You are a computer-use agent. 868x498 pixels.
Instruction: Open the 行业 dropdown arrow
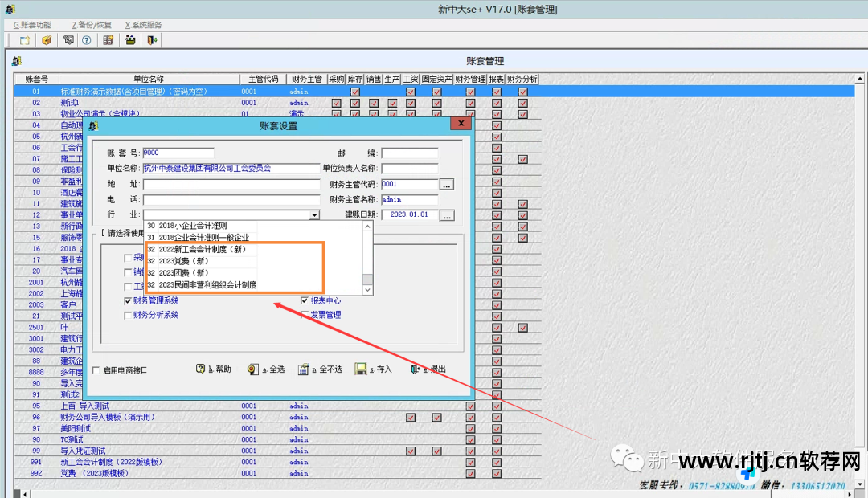(314, 214)
